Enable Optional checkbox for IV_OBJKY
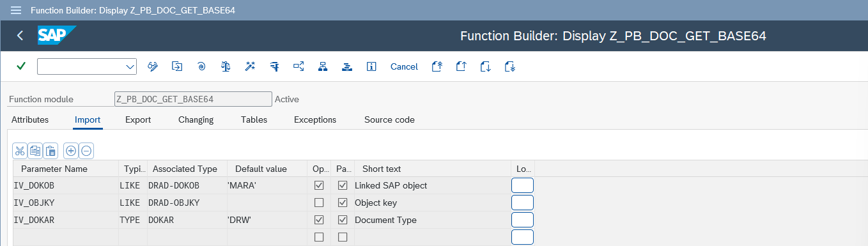The width and height of the screenshot is (868, 246). click(x=319, y=203)
